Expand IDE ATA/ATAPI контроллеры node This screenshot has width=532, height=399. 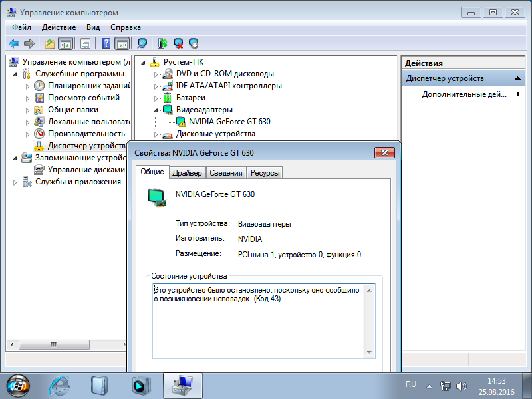click(x=156, y=86)
